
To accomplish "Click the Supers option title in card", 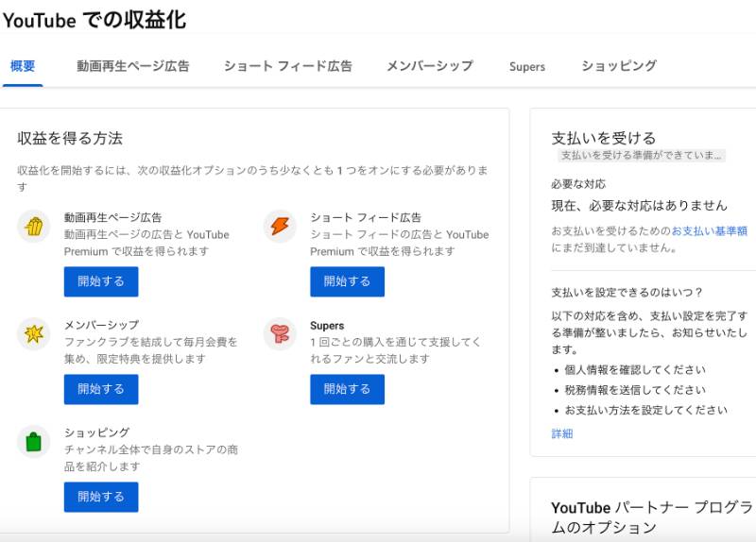I will click(327, 326).
